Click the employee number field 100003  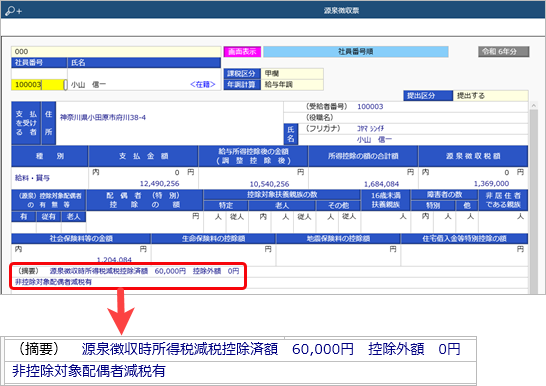pyautogui.click(x=37, y=85)
